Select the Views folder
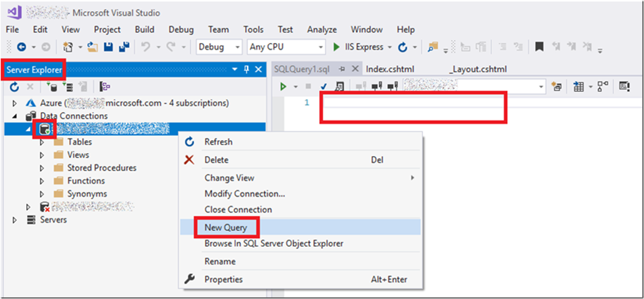Viewport: 644px width, 299px height. (x=78, y=155)
